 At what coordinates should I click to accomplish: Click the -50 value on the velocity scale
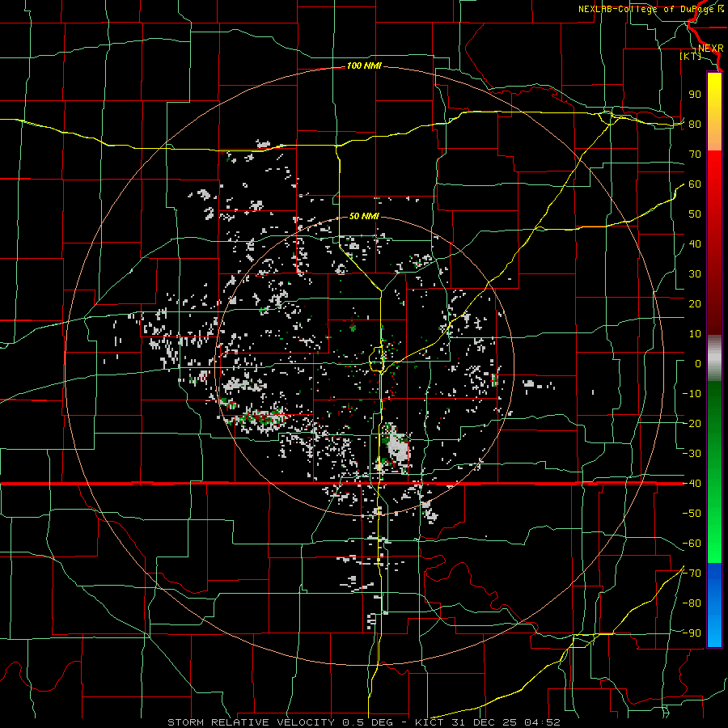[692, 514]
